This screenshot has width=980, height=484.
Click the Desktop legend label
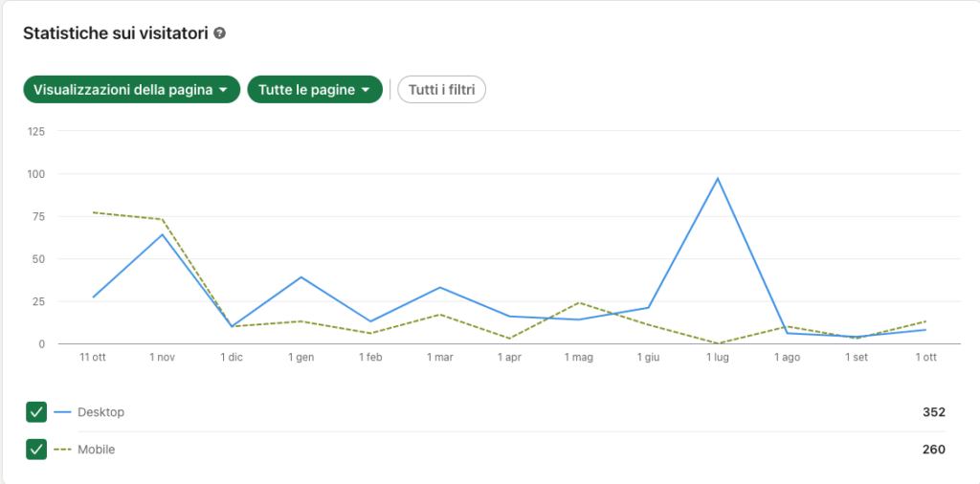pyautogui.click(x=100, y=412)
